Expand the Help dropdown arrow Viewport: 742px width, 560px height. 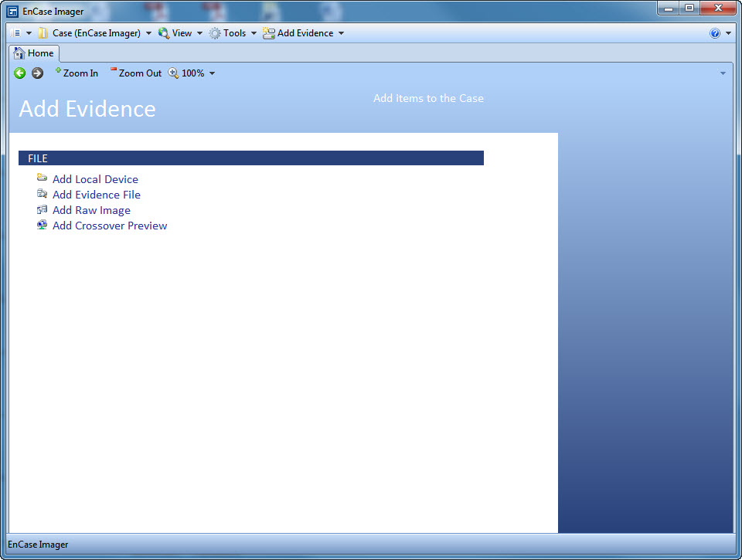coord(728,33)
